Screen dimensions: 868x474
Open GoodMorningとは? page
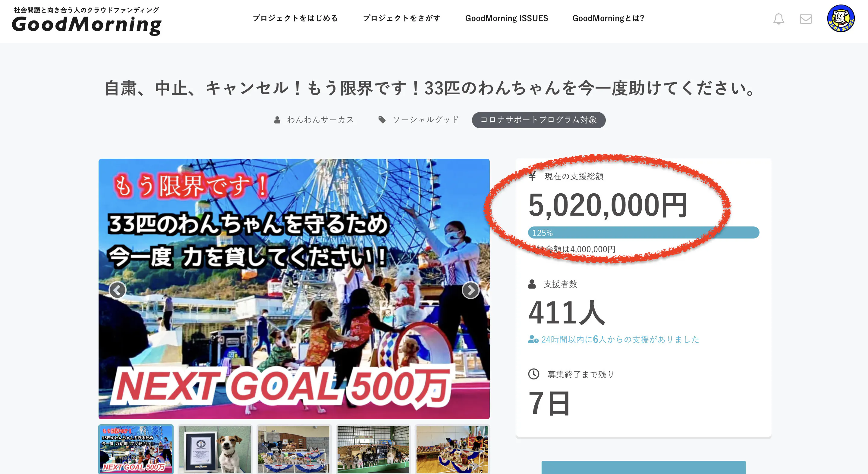[608, 18]
